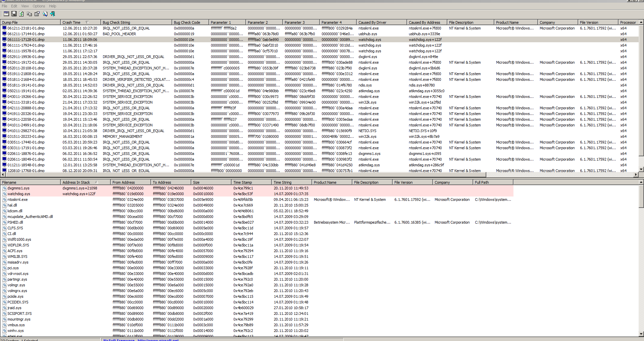
Task: Sort lower pane by Full Path header
Action: (x=493, y=182)
